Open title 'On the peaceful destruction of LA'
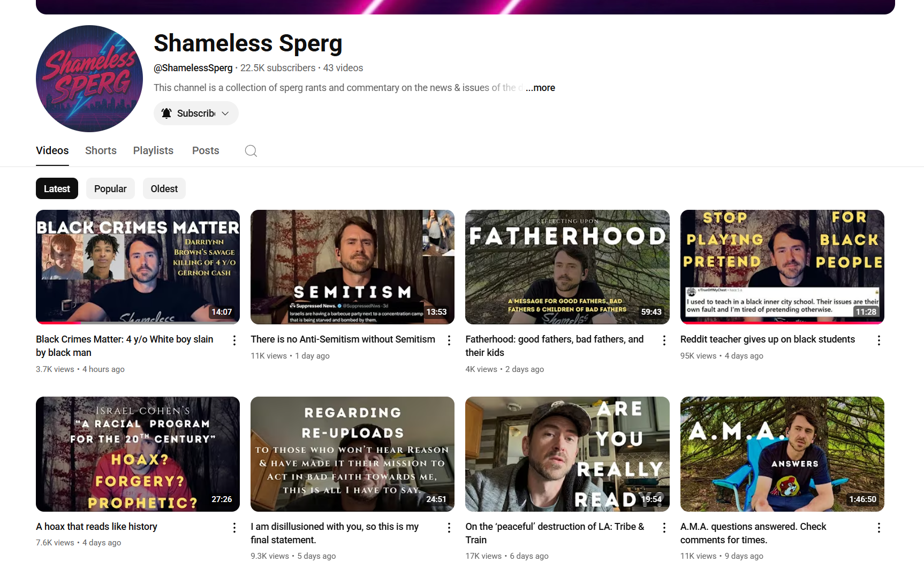The height and width of the screenshot is (562, 924). [x=555, y=533]
